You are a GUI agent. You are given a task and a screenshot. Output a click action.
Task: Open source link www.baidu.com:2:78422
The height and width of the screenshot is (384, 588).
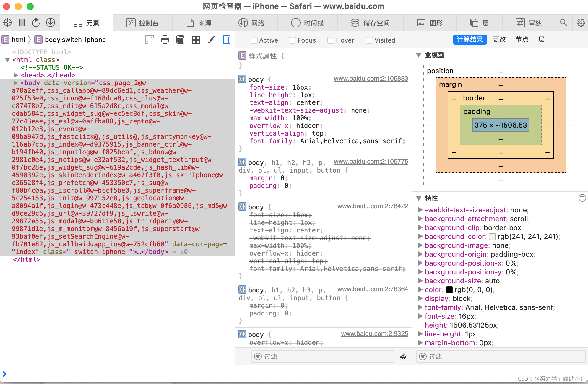(x=373, y=206)
